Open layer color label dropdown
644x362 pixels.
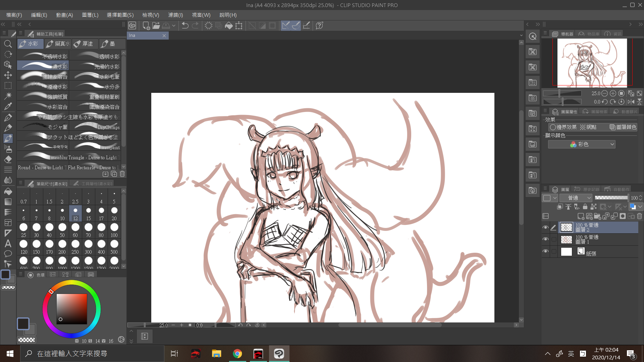click(550, 198)
